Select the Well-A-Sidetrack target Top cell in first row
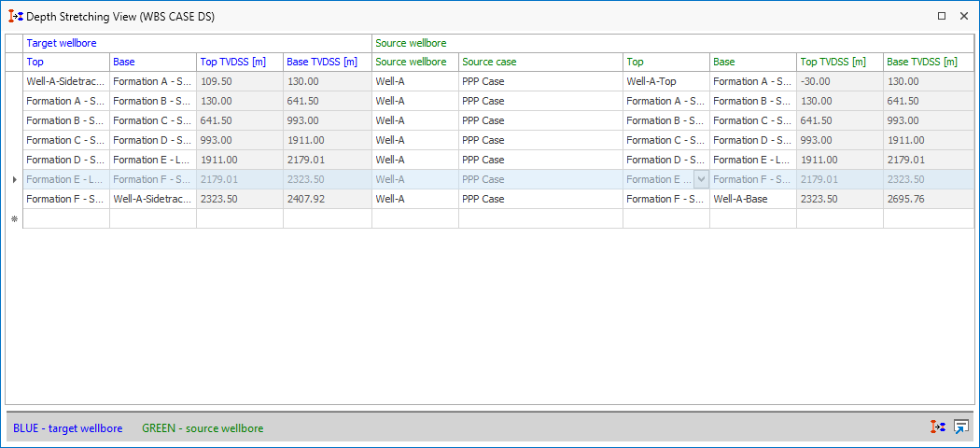Viewport: 980px width, 448px height. click(x=66, y=81)
